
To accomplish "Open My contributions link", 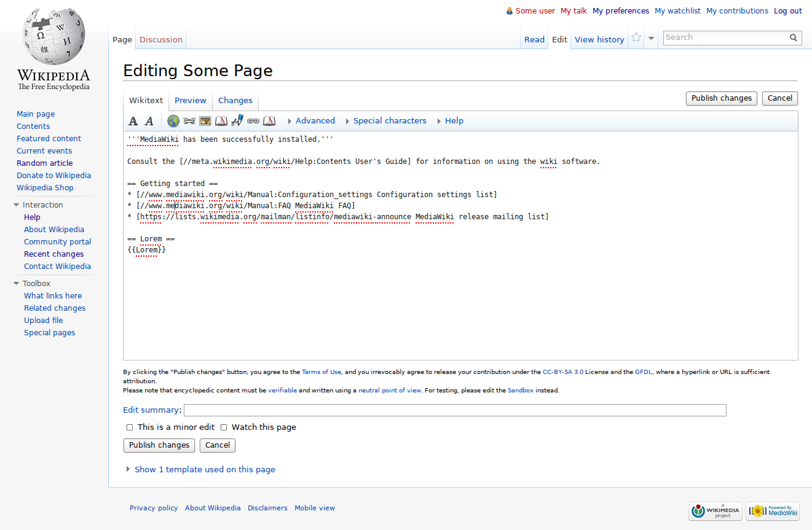I will pyautogui.click(x=737, y=11).
